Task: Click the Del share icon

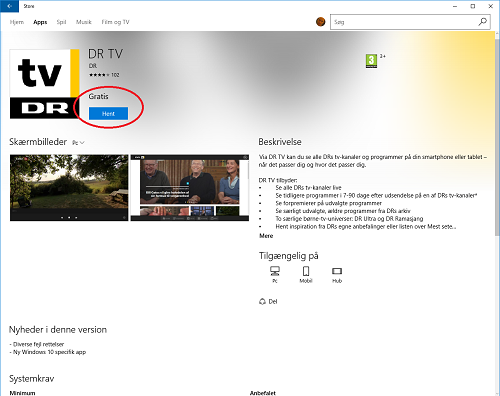Action: pyautogui.click(x=262, y=301)
